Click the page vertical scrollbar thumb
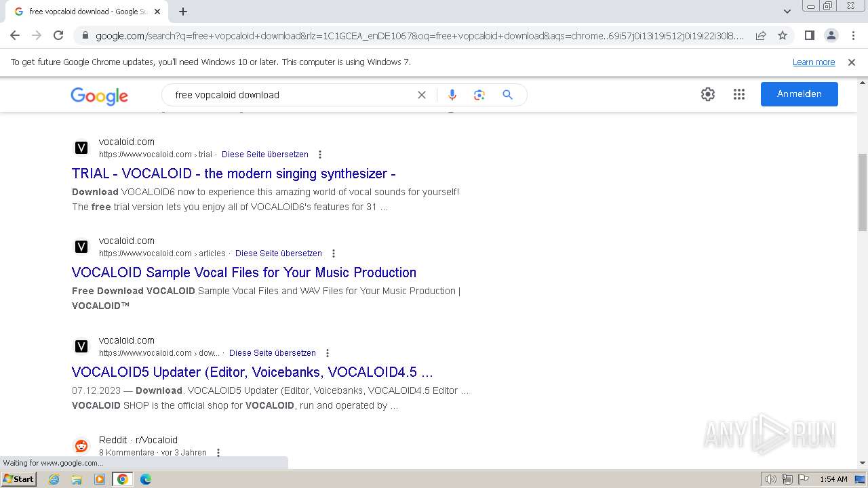Viewport: 868px width, 488px height. point(863,192)
